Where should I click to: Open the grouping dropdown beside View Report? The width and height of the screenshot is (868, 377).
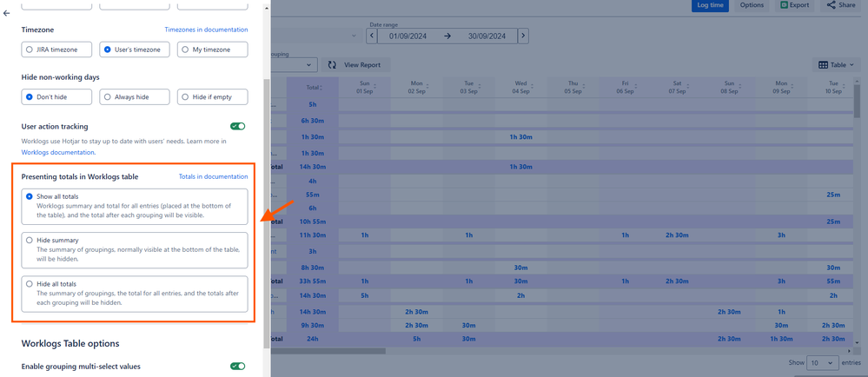tap(294, 65)
